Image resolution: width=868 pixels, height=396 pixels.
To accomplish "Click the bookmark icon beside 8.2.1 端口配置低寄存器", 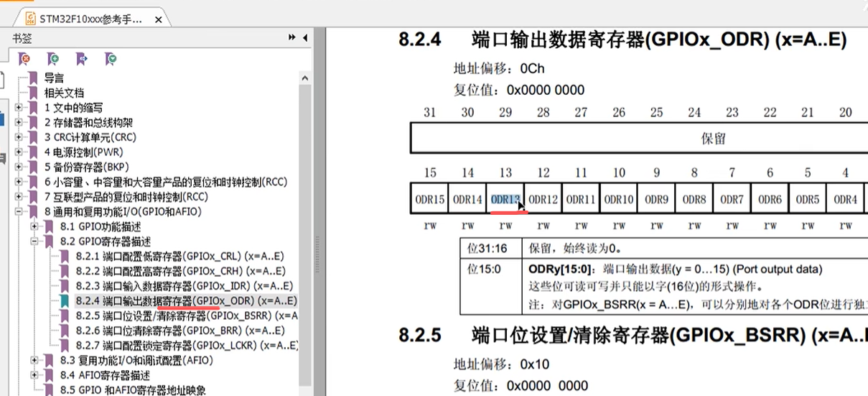I will click(x=65, y=257).
